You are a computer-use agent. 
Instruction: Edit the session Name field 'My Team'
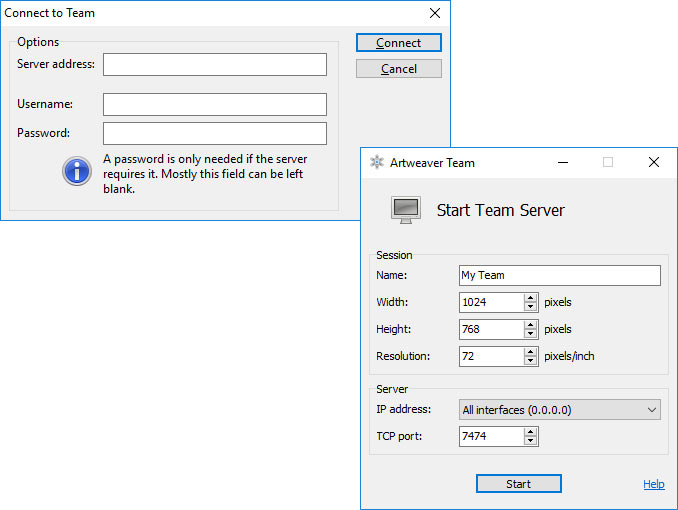(x=560, y=275)
